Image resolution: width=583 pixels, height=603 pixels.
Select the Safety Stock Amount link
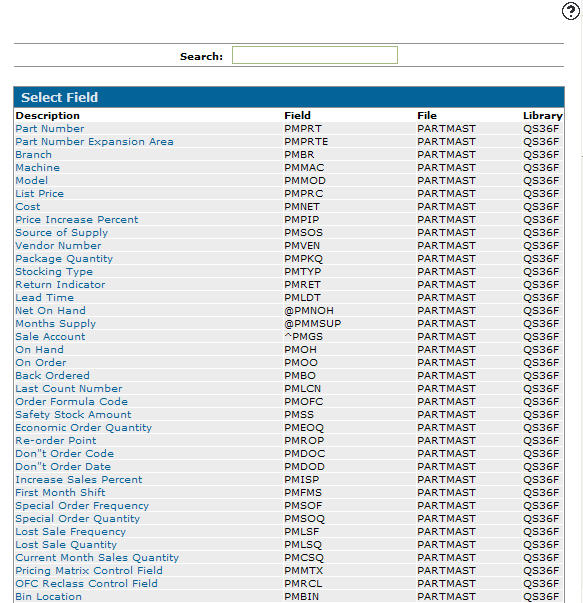coord(73,415)
